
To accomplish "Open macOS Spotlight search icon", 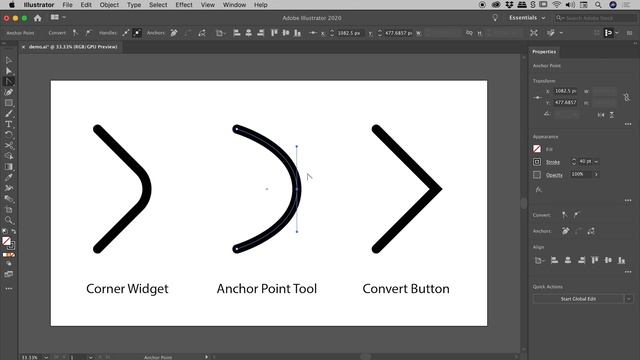I will click(x=598, y=5).
